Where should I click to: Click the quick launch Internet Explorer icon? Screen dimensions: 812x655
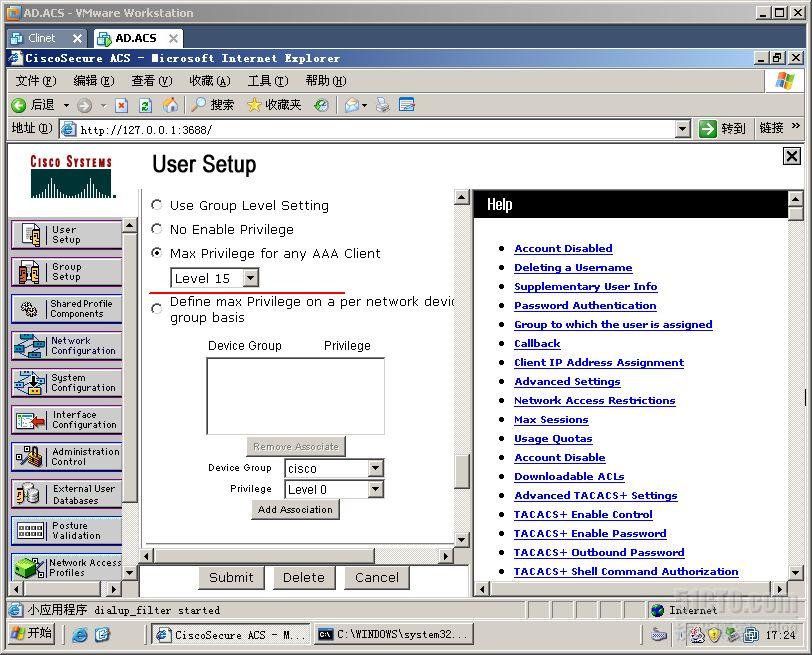[80, 634]
